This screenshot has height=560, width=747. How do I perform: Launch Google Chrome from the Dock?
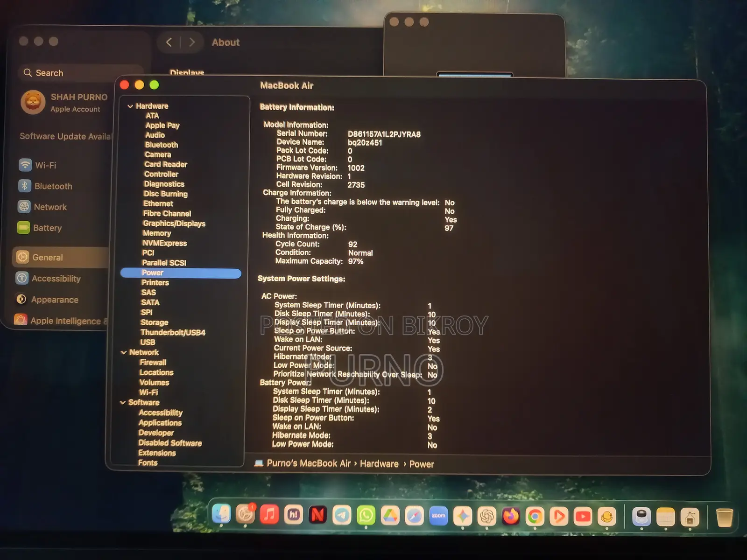pyautogui.click(x=535, y=517)
